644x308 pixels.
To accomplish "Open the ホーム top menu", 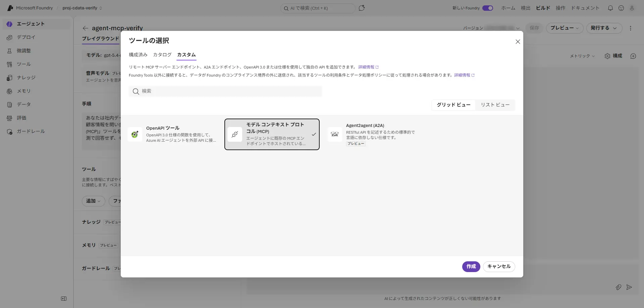I will click(x=508, y=8).
